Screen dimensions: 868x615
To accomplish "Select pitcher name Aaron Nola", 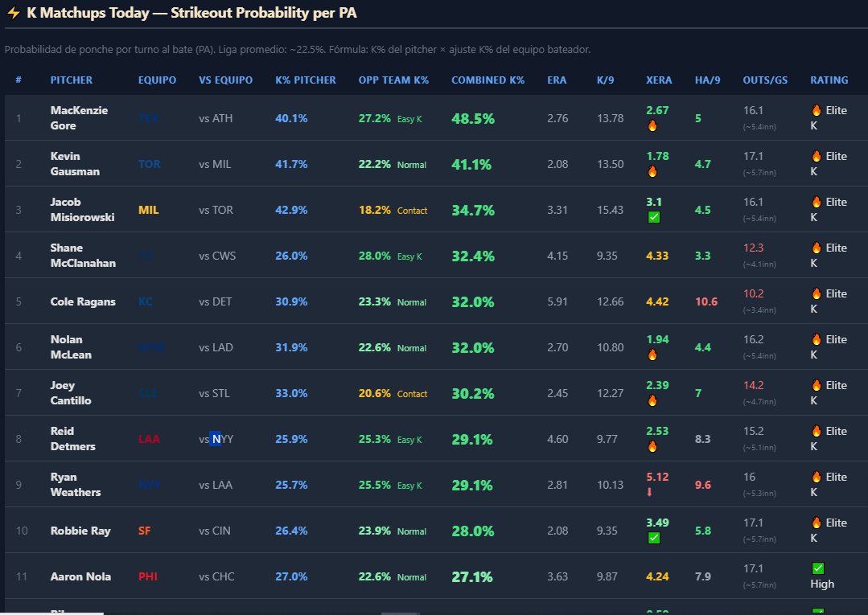I will [80, 577].
